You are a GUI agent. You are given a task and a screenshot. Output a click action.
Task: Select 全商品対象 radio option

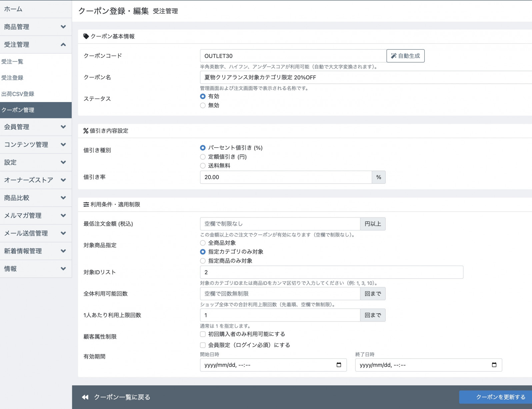[x=203, y=243]
